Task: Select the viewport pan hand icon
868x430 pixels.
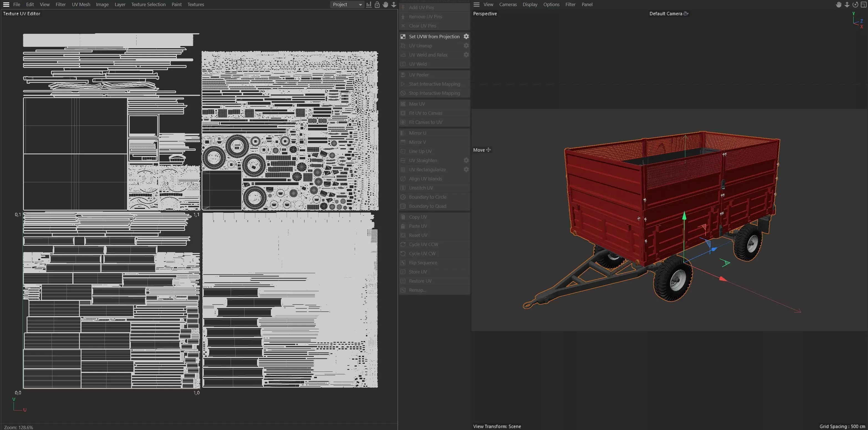Action: [x=839, y=4]
